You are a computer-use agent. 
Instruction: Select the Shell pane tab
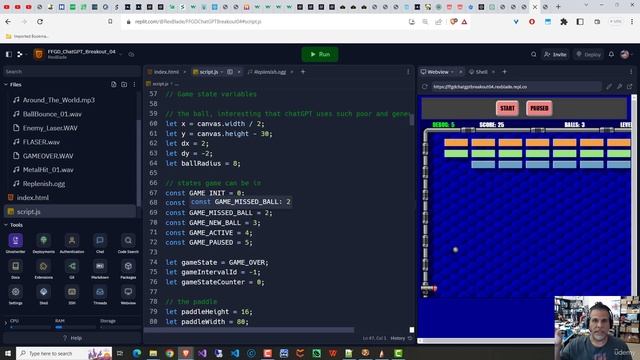(x=481, y=72)
